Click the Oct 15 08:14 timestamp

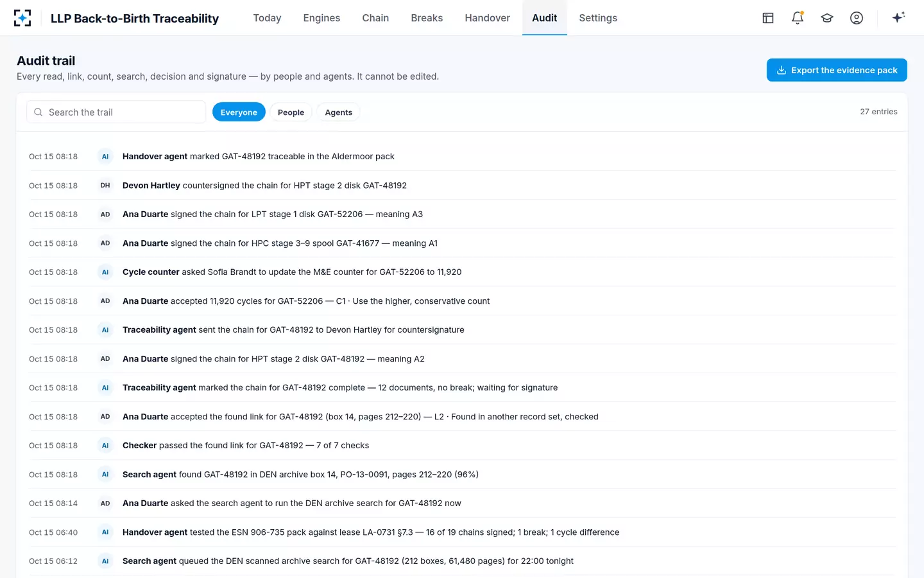coord(53,504)
